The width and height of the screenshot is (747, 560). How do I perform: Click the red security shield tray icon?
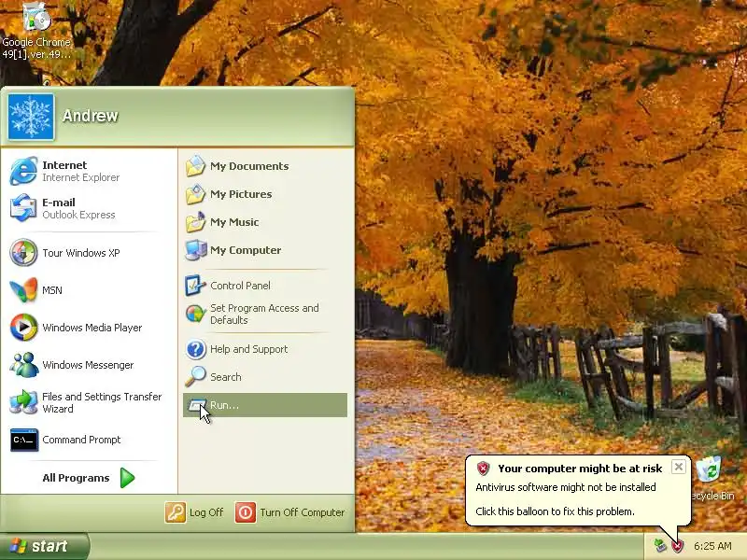[x=678, y=546]
